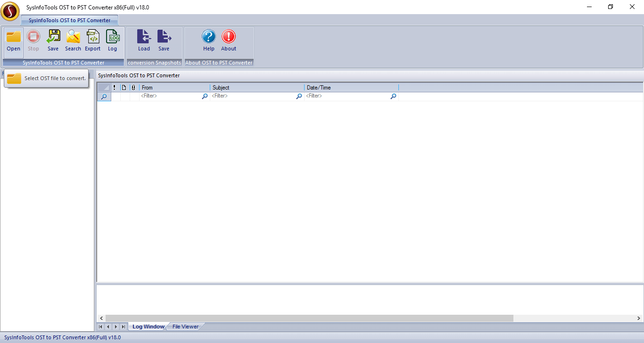Screen dimensions: 644x343
Task: Click the Export icon
Action: pyautogui.click(x=93, y=41)
